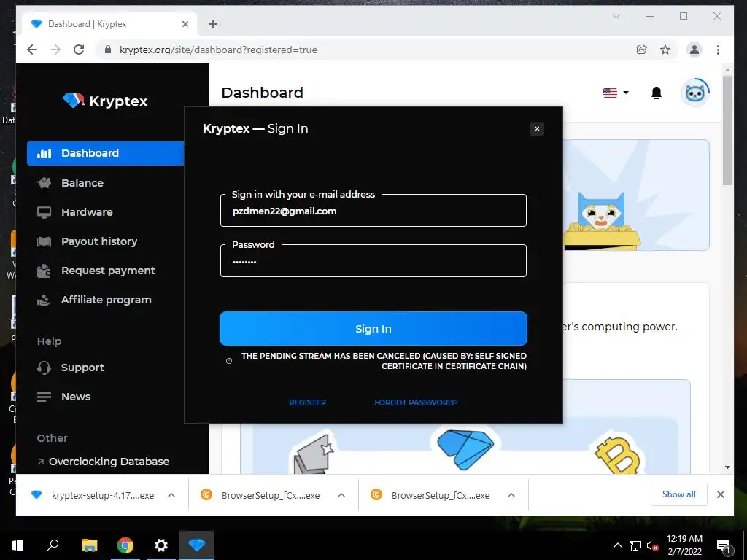Image resolution: width=747 pixels, height=560 pixels.
Task: Open News in the sidebar
Action: [x=64, y=397]
